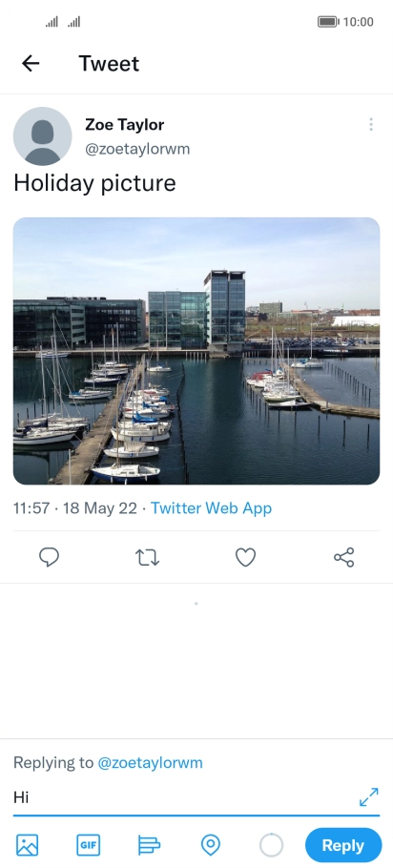Attach a photo via the image icon

[27, 845]
